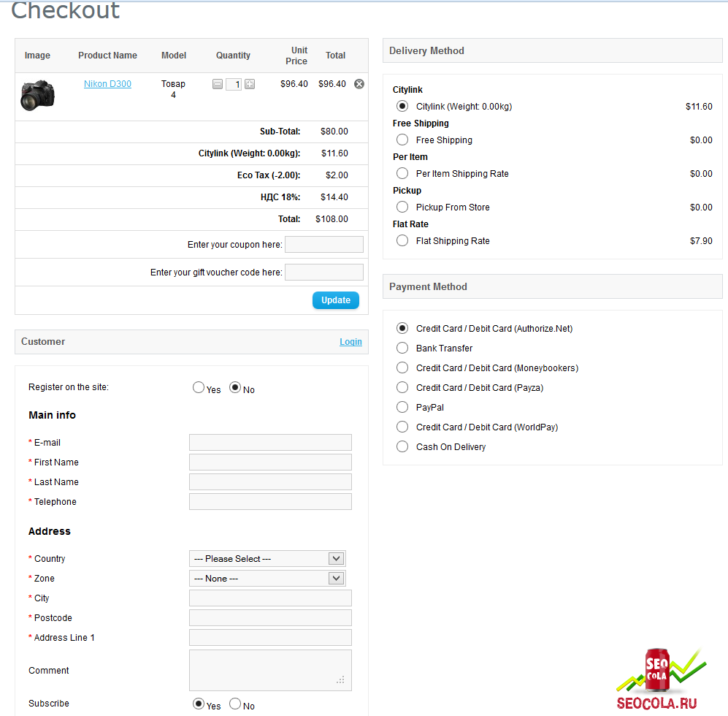This screenshot has height=716, width=728.
Task: Click the blue Update button
Action: coord(336,300)
